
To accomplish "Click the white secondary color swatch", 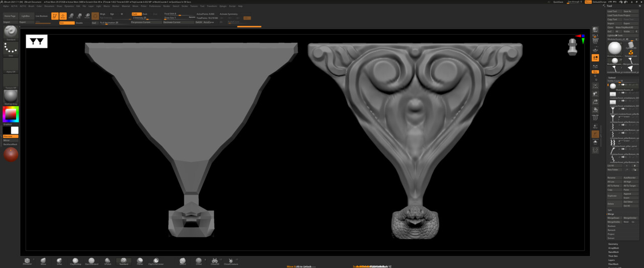I will (15, 130).
